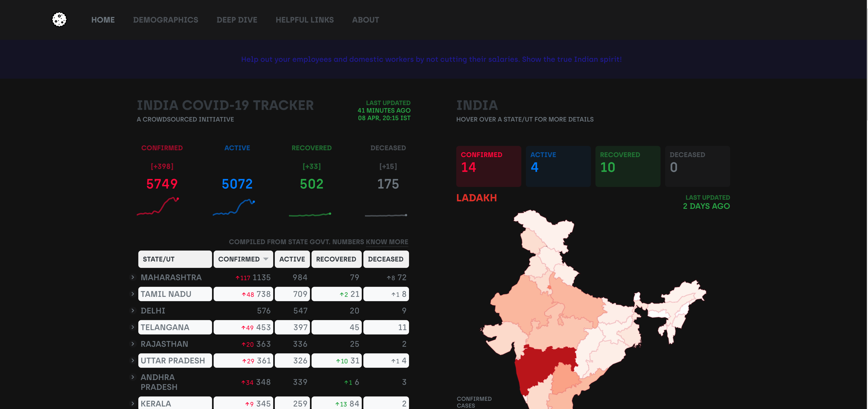The height and width of the screenshot is (409, 868).
Task: Sort table by Deceased column header
Action: [x=386, y=259]
